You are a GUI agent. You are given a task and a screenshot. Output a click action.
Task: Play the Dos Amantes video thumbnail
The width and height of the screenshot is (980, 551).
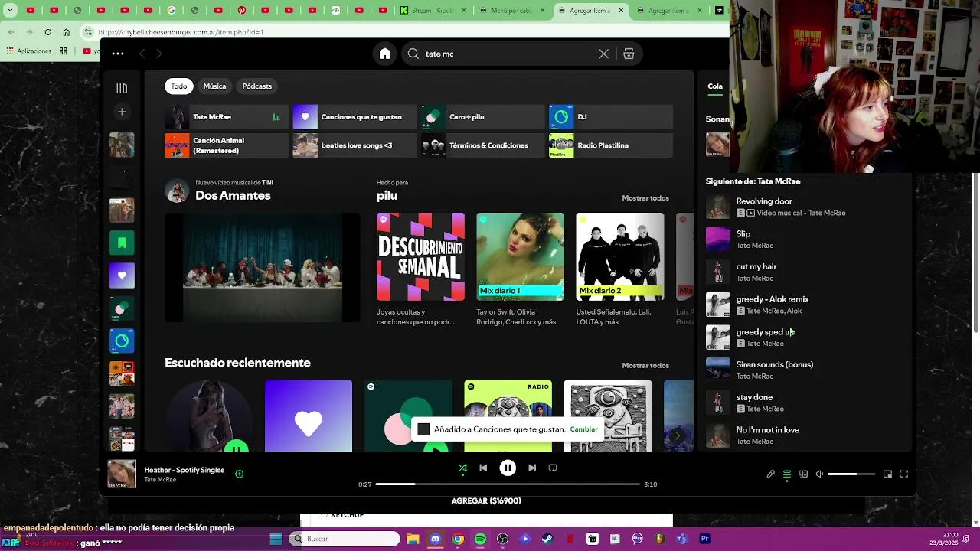tap(263, 267)
